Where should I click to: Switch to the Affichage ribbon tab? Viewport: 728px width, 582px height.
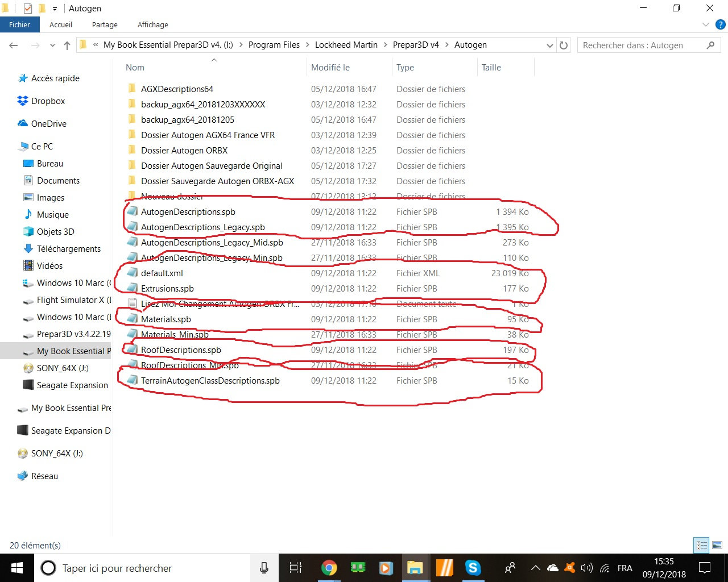(x=153, y=24)
